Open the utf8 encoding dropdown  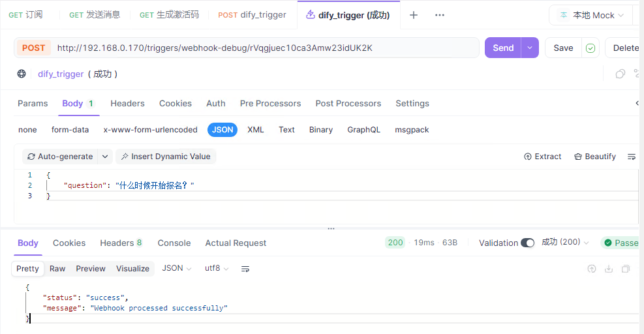pyautogui.click(x=217, y=268)
